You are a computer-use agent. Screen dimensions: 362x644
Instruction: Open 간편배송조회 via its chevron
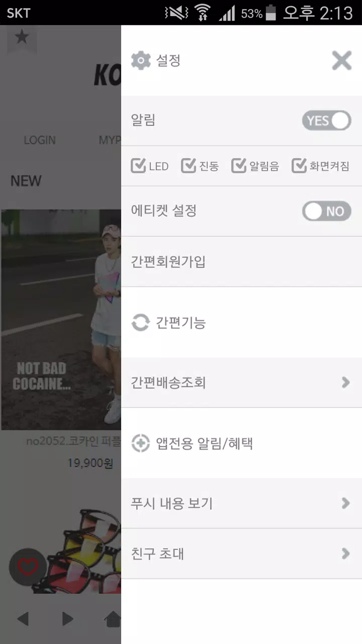pyautogui.click(x=345, y=382)
